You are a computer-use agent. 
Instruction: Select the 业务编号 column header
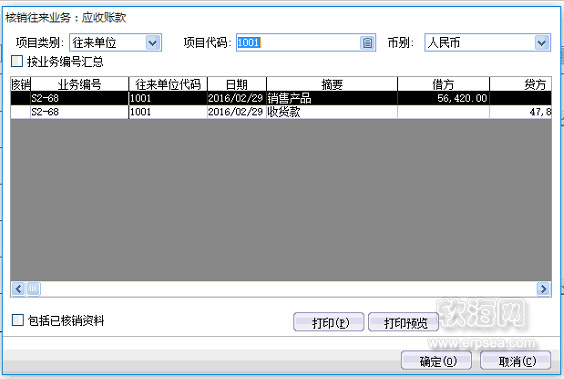[80, 85]
